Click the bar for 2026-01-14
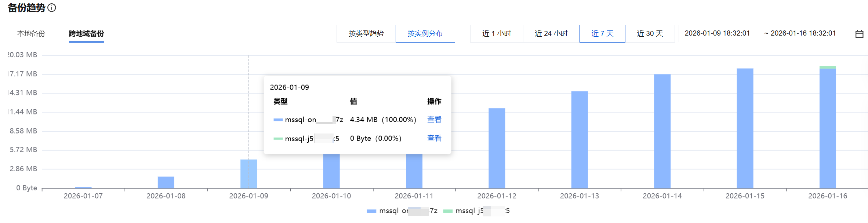Image resolution: width=868 pixels, height=223 pixels. tap(662, 131)
